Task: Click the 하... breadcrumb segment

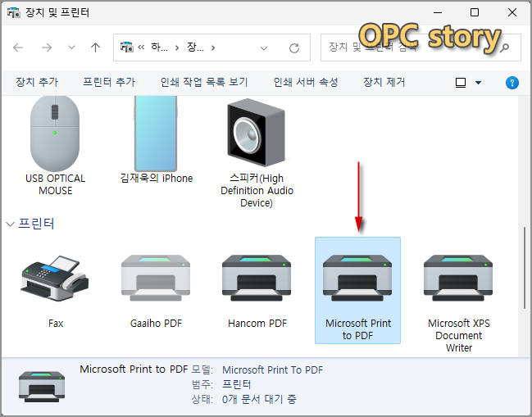Action: point(160,48)
